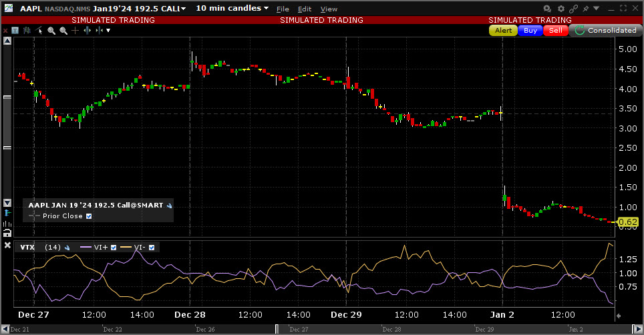
Task: Click the blue Buy button
Action: [x=530, y=30]
